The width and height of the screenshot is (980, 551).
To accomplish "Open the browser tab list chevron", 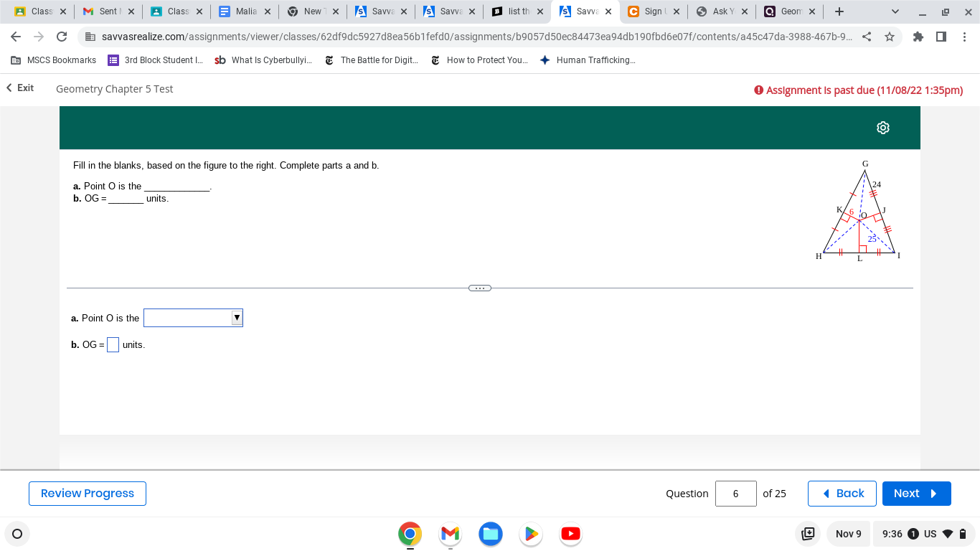I will tap(895, 11).
